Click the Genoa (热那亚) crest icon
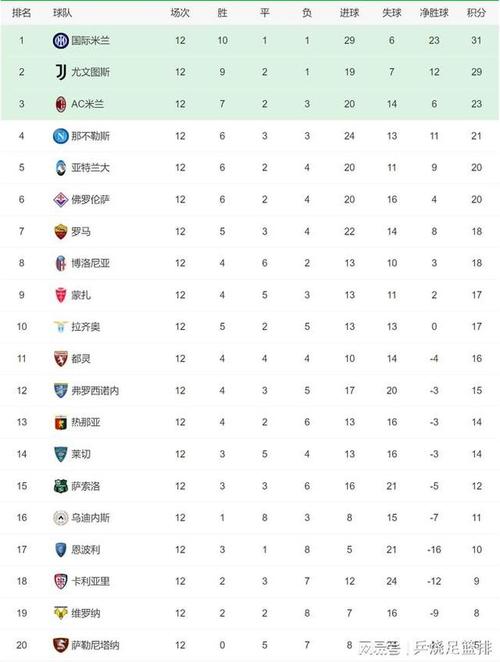This screenshot has width=500, height=662. [x=61, y=422]
